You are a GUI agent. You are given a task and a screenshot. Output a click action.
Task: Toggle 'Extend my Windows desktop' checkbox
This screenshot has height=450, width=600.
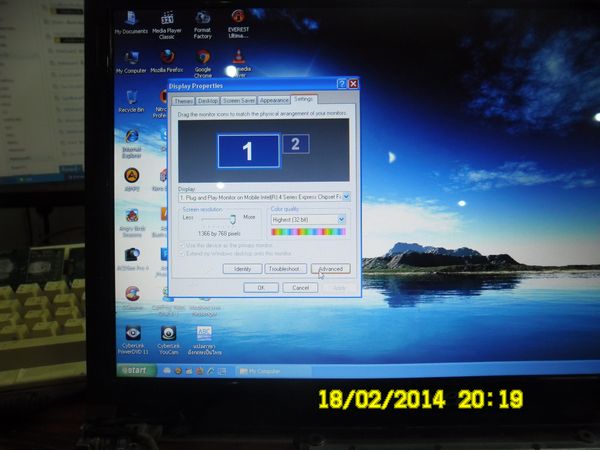pos(182,254)
